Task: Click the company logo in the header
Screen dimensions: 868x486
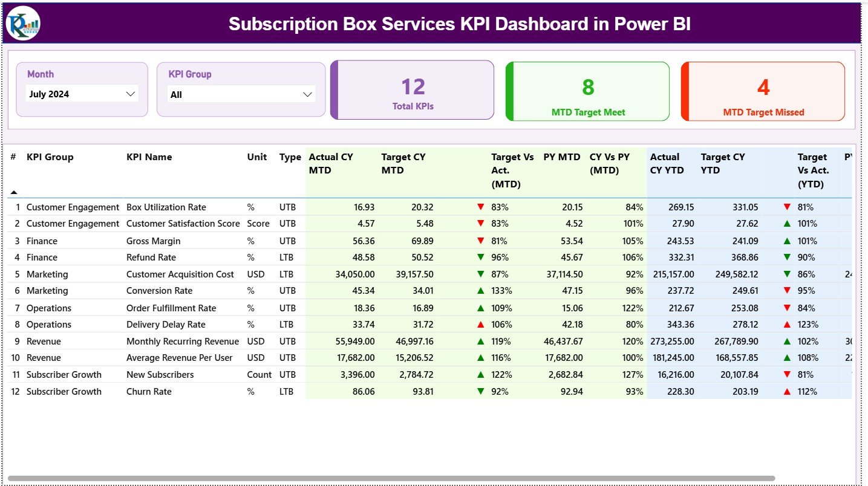Action: coord(22,23)
